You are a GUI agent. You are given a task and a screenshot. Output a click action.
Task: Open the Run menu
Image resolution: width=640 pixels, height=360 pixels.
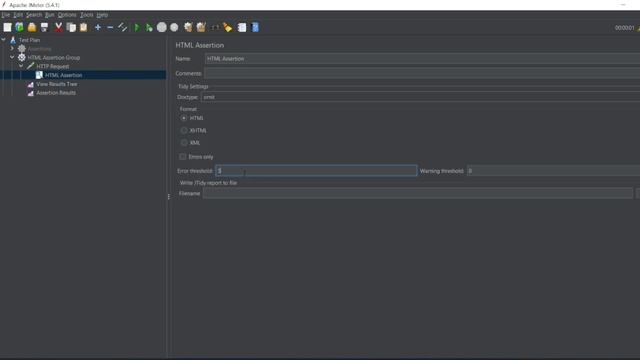coord(49,15)
